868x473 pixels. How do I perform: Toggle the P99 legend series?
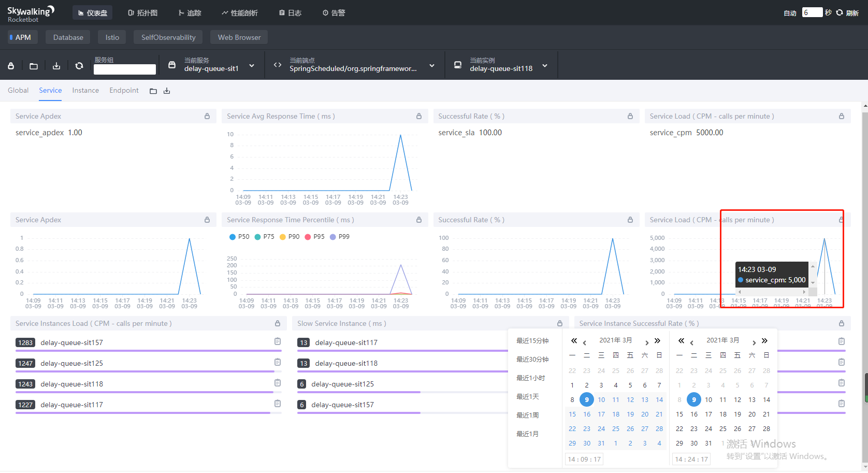tap(340, 237)
